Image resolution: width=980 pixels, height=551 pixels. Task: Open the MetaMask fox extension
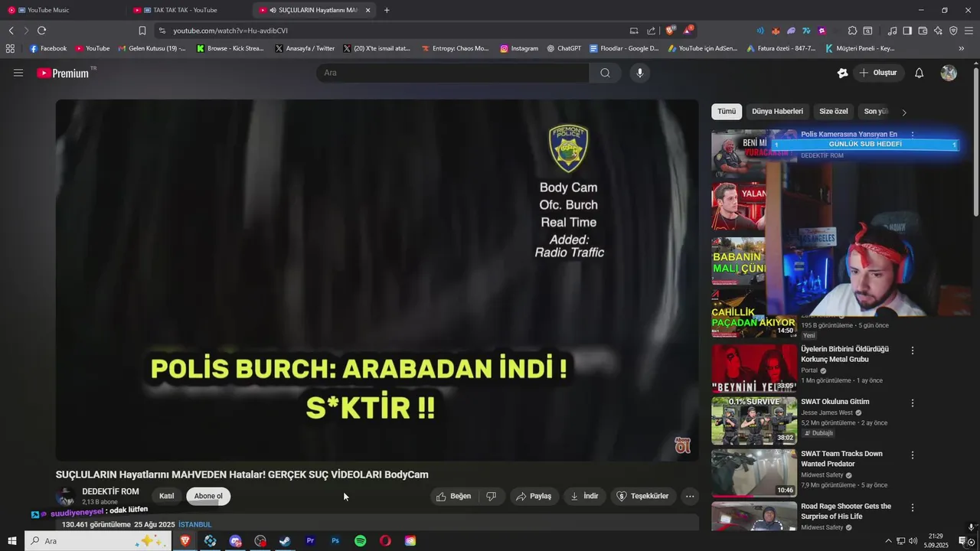coord(776,31)
